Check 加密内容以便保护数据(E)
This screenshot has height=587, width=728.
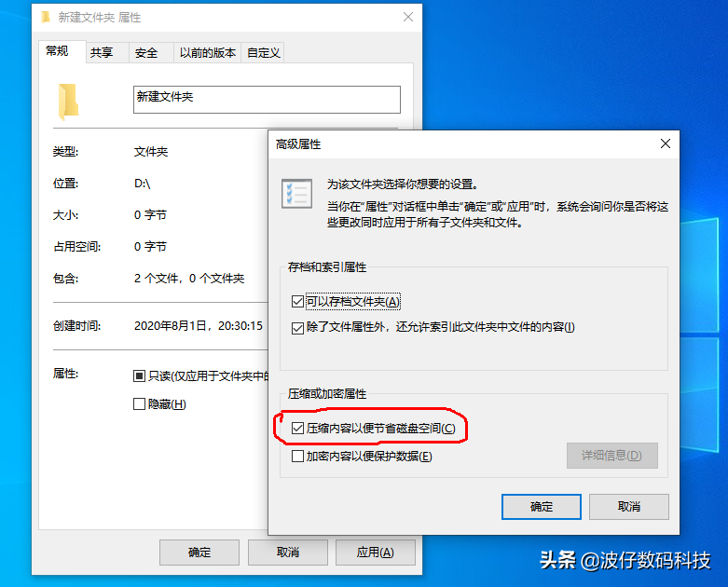297,457
